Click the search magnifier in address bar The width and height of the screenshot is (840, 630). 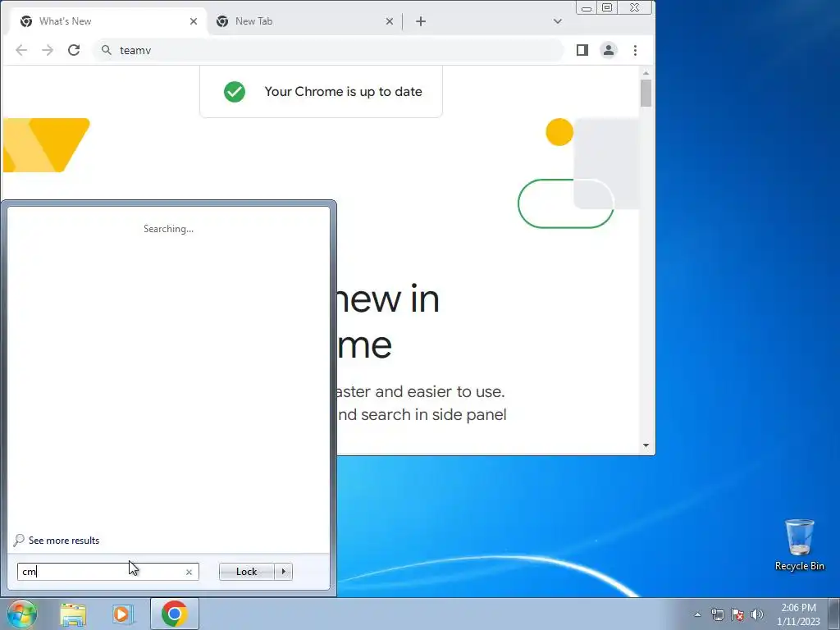pyautogui.click(x=107, y=50)
